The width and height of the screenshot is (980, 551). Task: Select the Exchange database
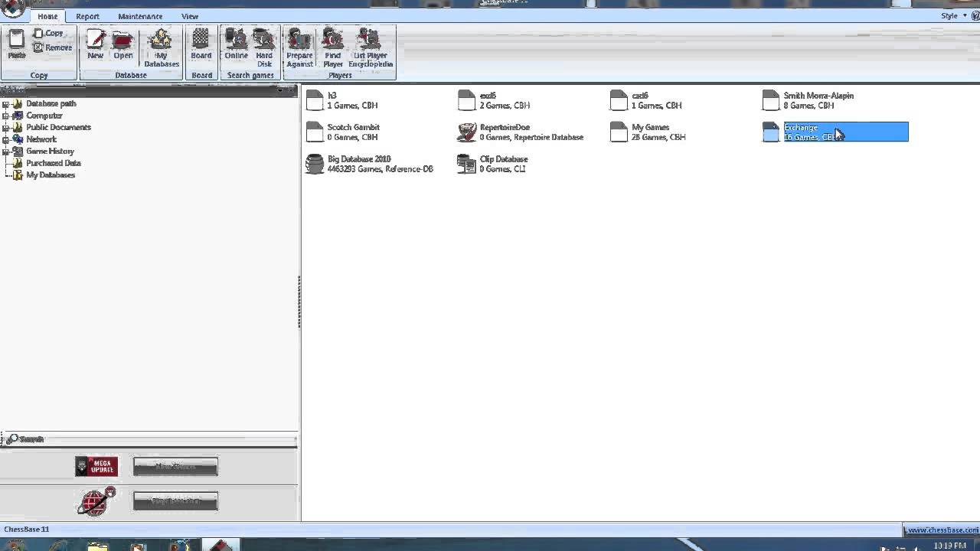[835, 132]
